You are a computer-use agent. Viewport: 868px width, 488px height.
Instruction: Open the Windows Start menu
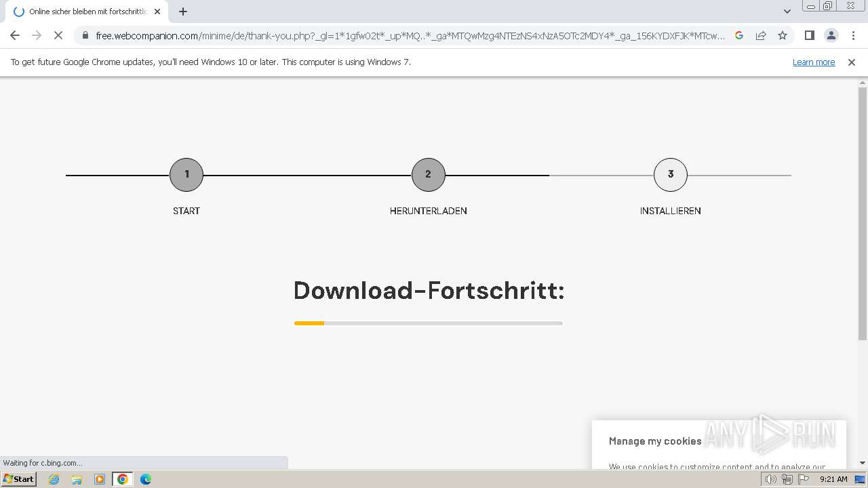(19, 479)
